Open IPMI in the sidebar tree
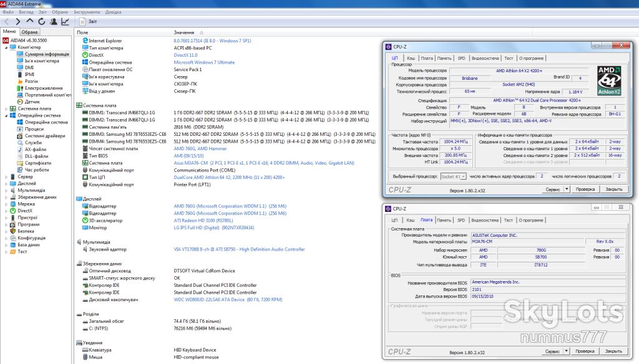 29,75
